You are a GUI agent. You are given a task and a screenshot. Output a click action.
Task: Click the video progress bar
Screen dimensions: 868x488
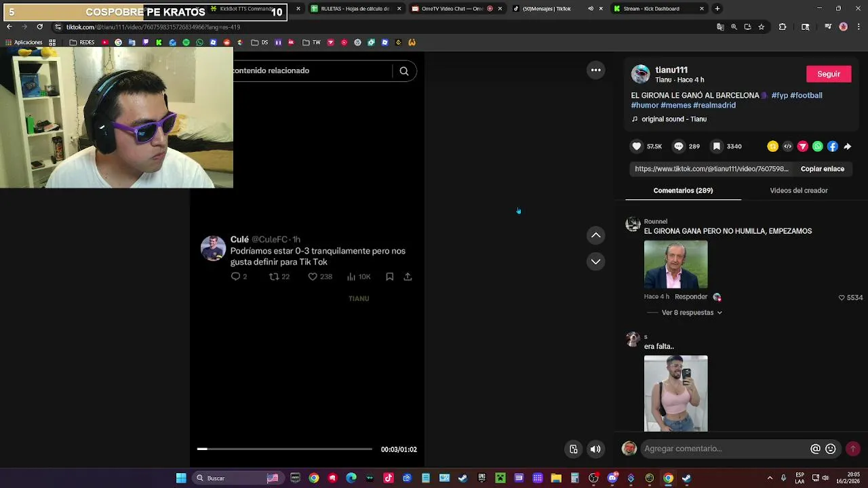[285, 449]
